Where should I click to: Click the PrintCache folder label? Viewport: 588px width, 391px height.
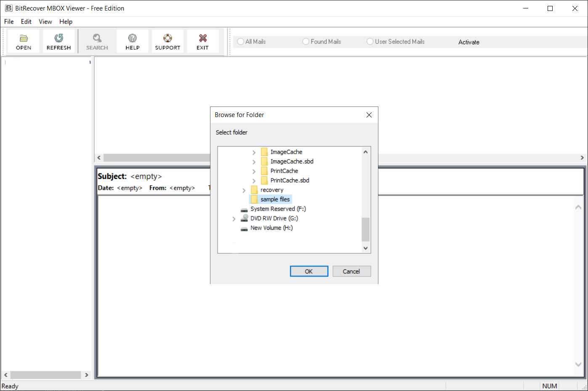(x=284, y=171)
